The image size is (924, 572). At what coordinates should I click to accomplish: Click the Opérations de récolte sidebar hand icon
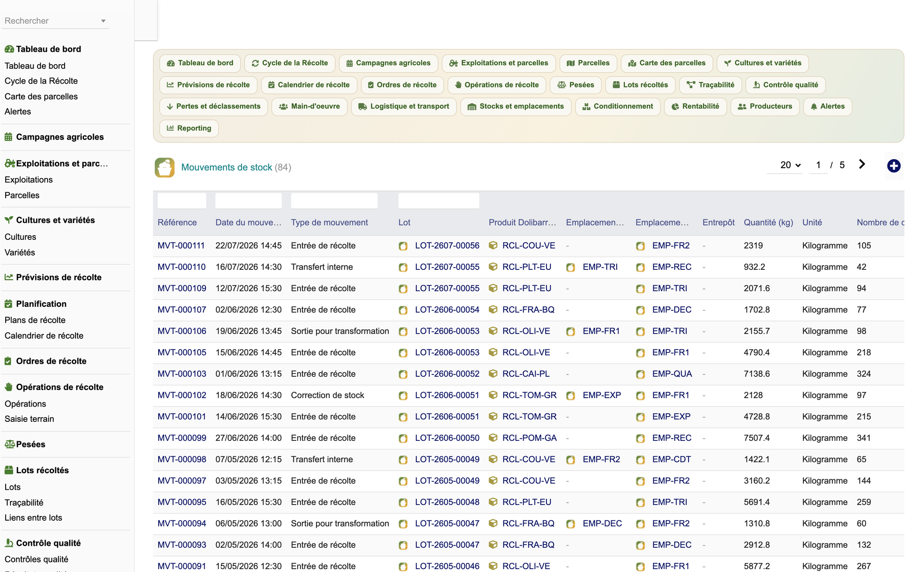9,387
